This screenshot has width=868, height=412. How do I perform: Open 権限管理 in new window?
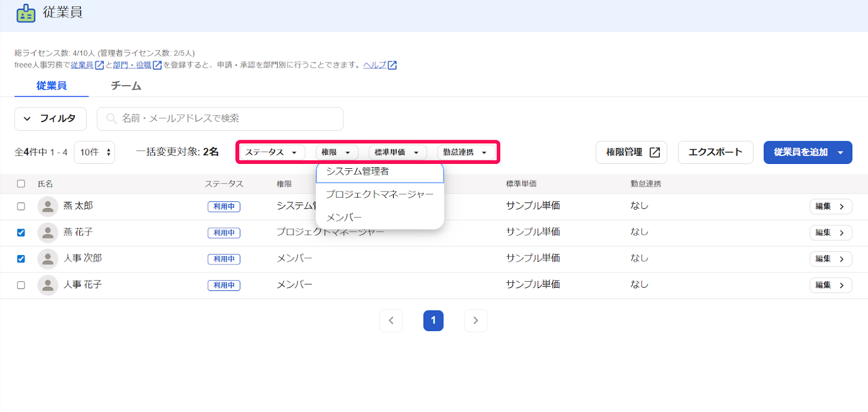631,153
